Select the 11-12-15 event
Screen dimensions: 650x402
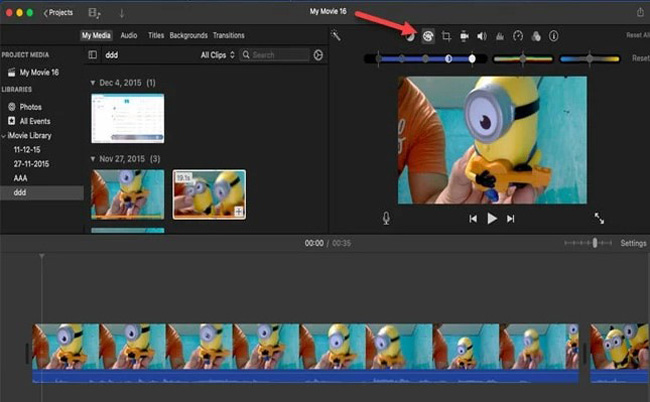tap(27, 150)
